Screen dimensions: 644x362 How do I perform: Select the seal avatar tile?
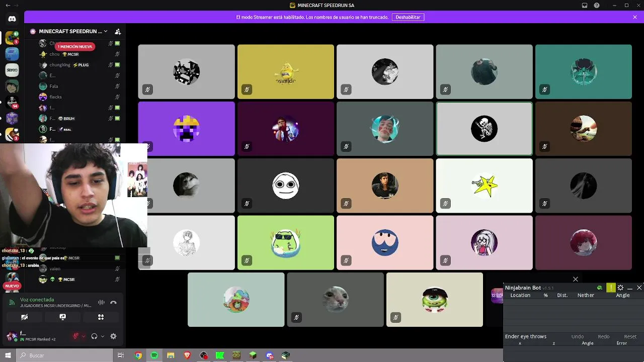[335, 300]
